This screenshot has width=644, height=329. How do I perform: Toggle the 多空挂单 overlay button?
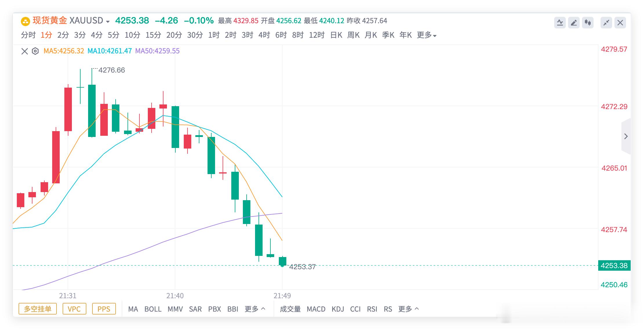click(x=38, y=309)
